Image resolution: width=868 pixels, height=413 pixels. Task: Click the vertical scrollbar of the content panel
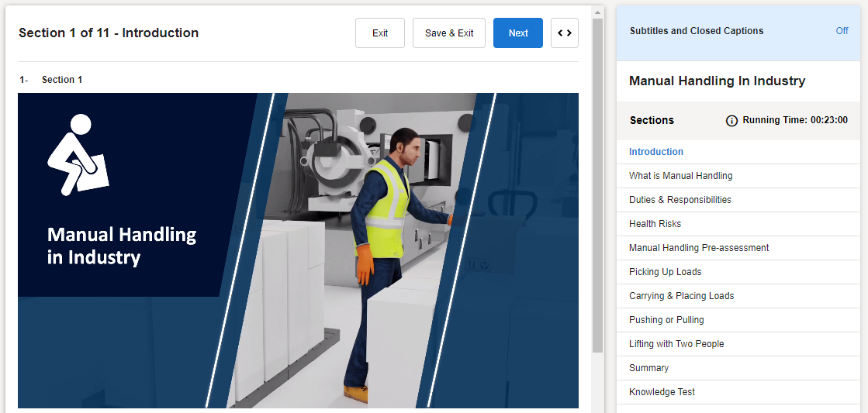pos(597,186)
